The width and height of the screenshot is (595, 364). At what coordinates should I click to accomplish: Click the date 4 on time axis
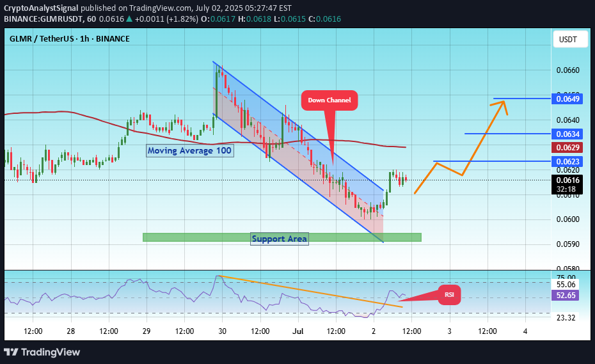[525, 331]
